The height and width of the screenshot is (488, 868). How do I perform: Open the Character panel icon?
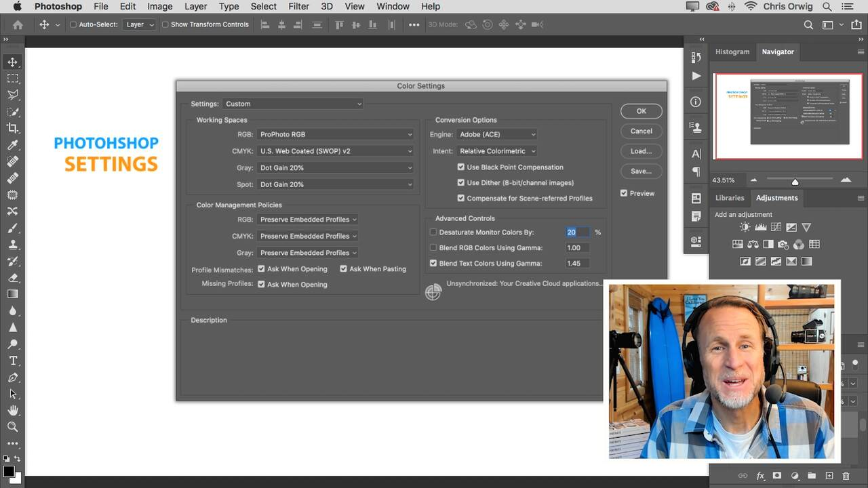coord(696,154)
